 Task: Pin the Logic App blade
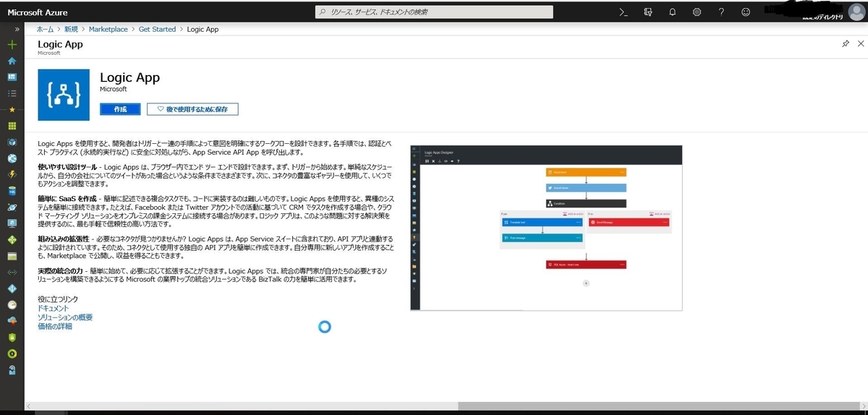[846, 44]
